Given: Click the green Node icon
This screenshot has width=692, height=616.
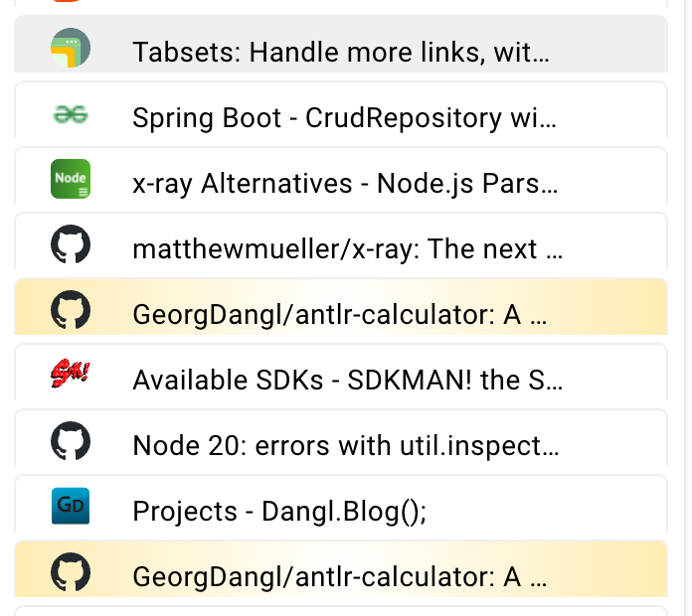Looking at the screenshot, I should 71,179.
